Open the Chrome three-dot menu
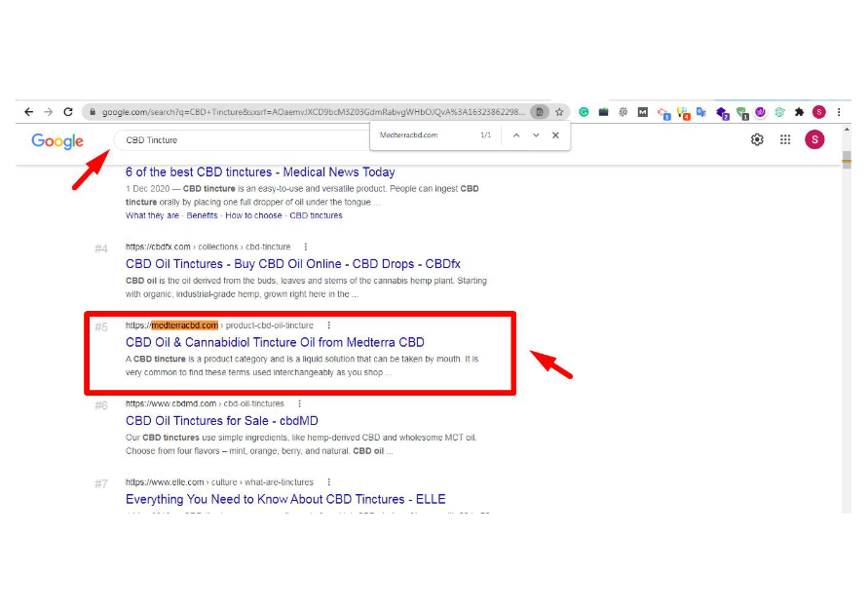 [x=839, y=112]
